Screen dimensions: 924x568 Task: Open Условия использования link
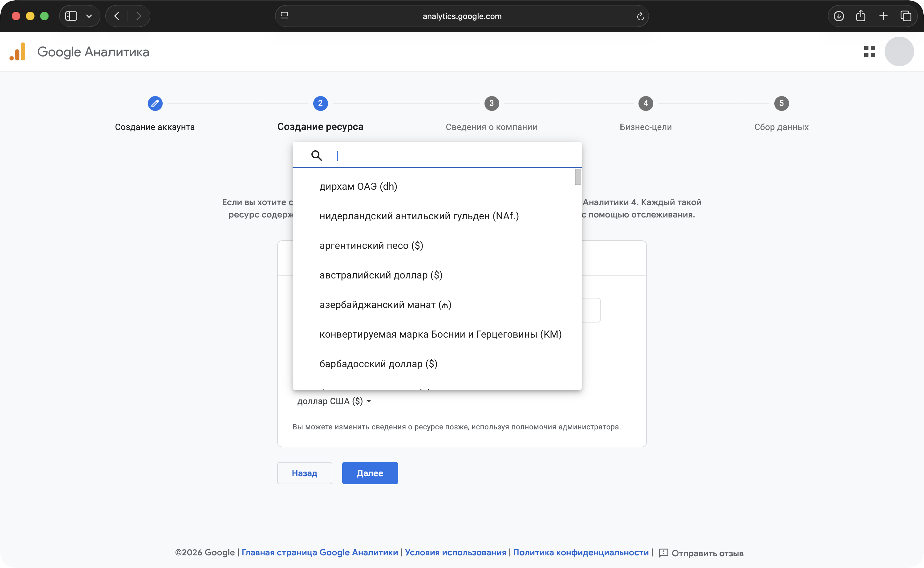coord(455,552)
